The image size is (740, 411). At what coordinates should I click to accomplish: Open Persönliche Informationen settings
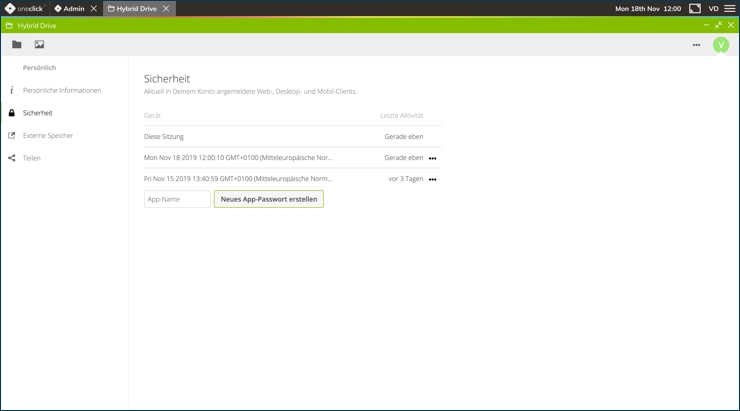[x=62, y=90]
